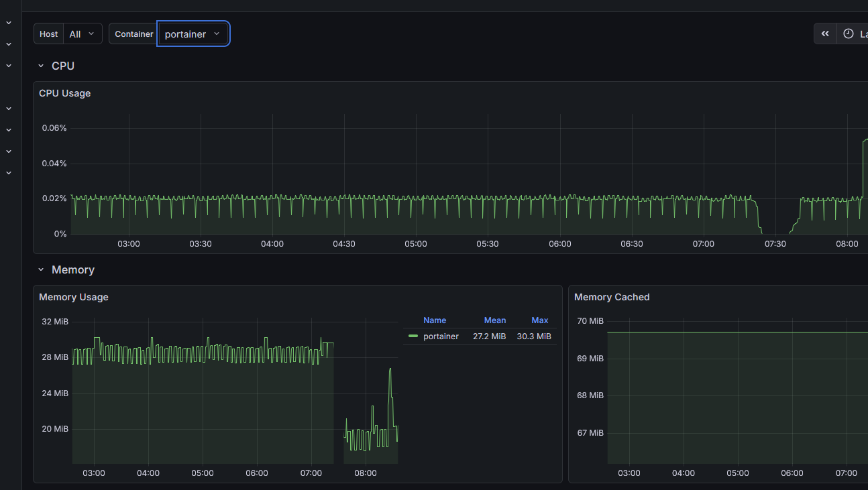Collapse the CPU row chevron

tap(41, 66)
